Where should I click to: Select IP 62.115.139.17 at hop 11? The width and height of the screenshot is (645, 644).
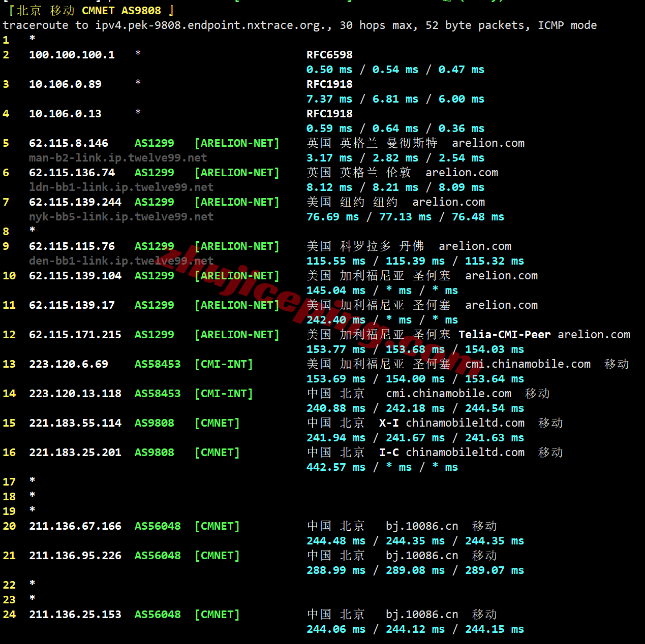(72, 305)
